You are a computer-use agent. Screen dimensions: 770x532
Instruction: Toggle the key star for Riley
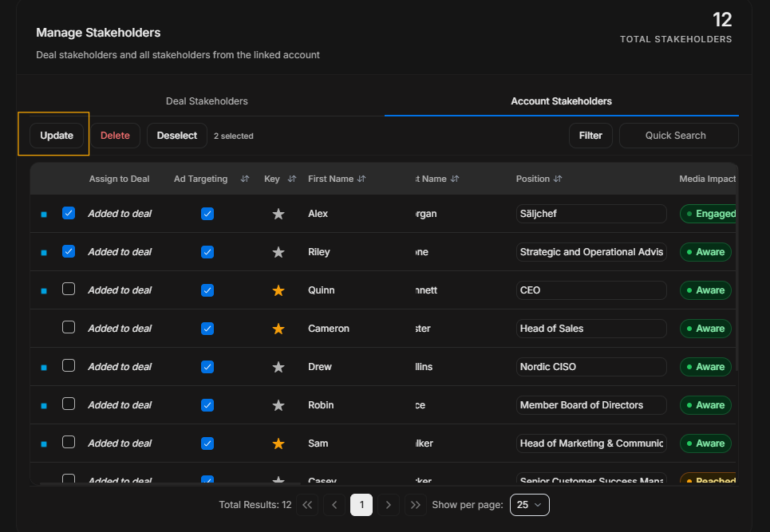click(278, 252)
